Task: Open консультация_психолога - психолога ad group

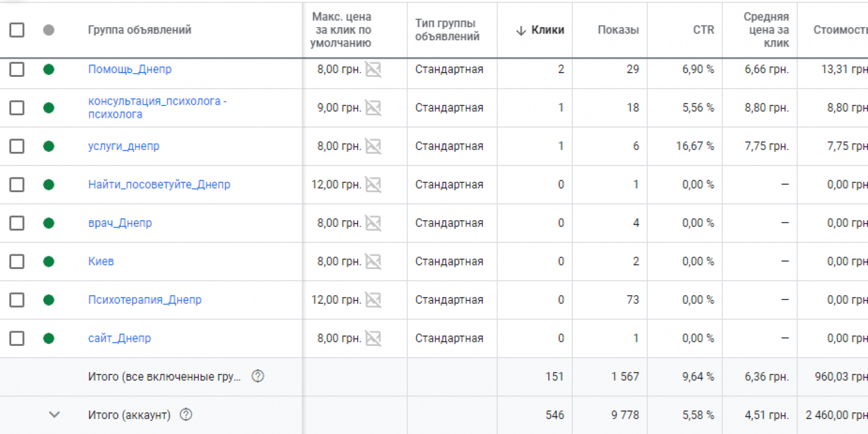Action: (157, 108)
